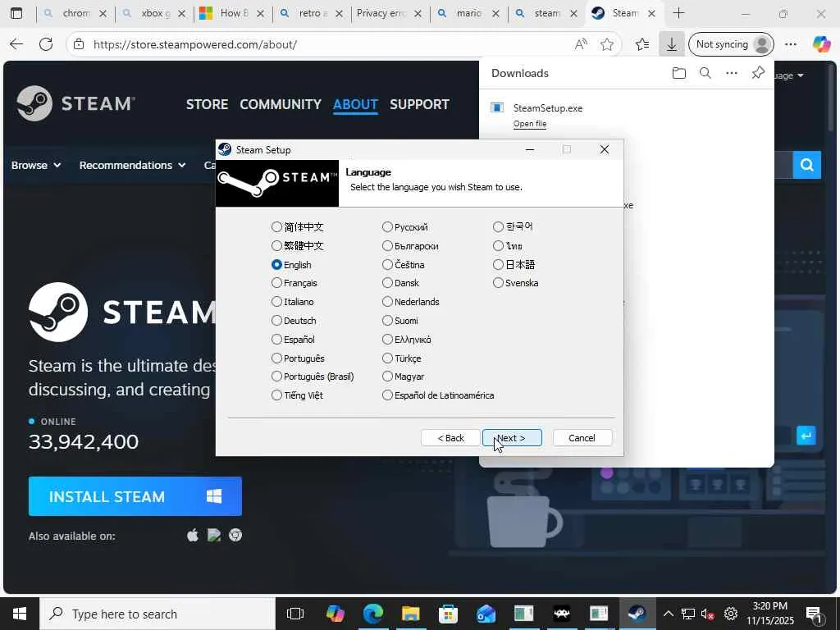The height and width of the screenshot is (630, 840).
Task: Search downloads with the magnifier icon
Action: [x=705, y=73]
